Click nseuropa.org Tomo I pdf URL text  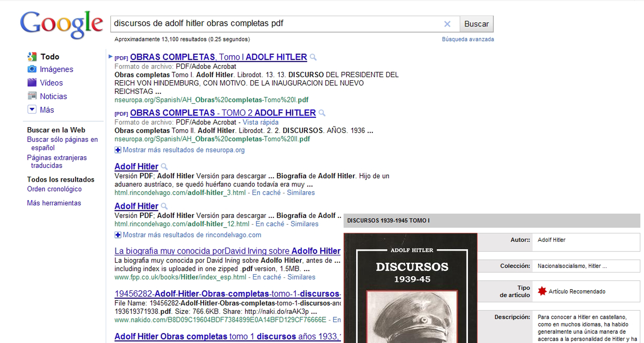click(212, 100)
